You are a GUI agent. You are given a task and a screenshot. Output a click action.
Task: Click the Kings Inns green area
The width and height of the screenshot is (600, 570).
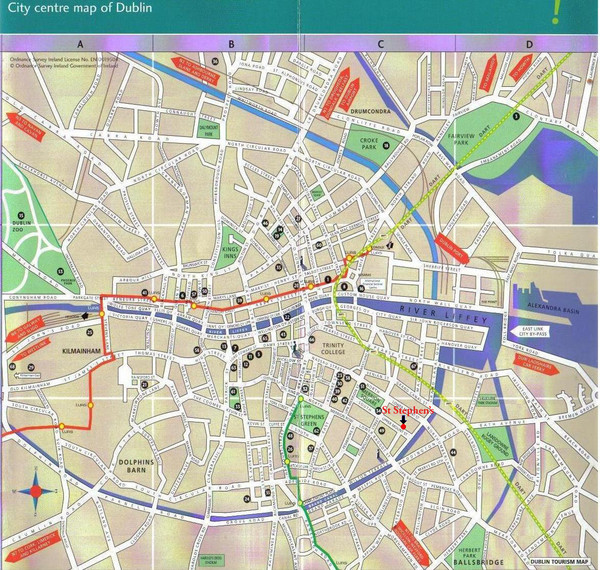230,250
